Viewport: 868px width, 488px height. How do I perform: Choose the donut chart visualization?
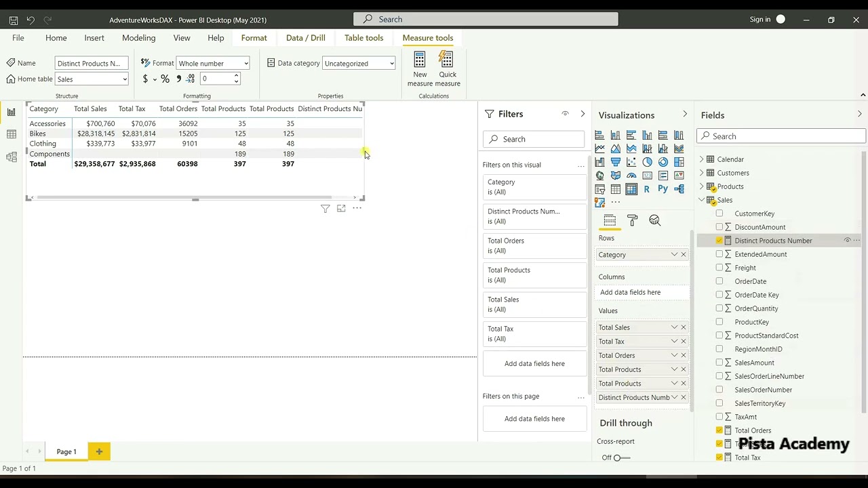tap(663, 162)
